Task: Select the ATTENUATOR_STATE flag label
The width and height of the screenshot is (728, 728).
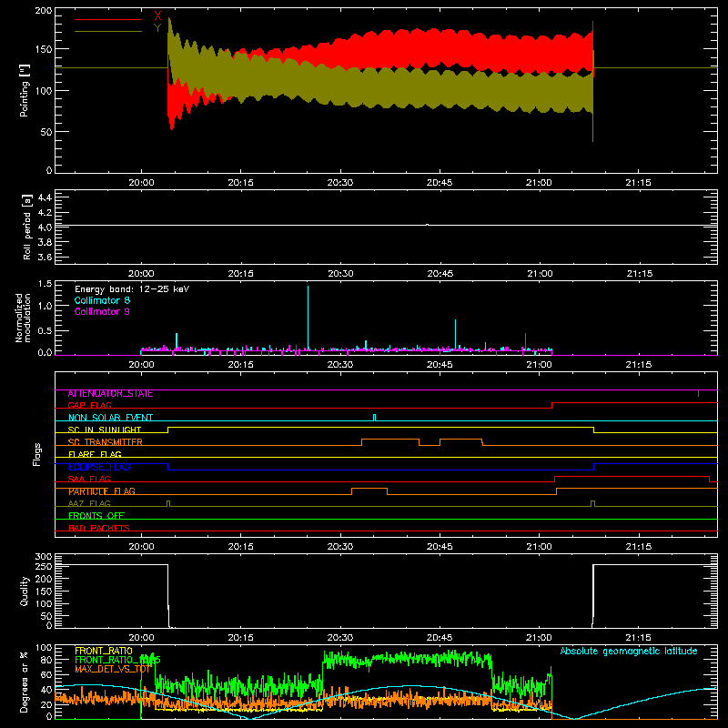Action: pyautogui.click(x=110, y=394)
